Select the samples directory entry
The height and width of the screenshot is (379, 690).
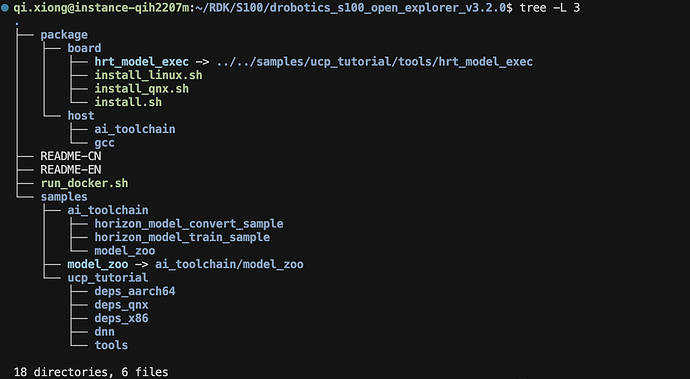[x=64, y=197]
